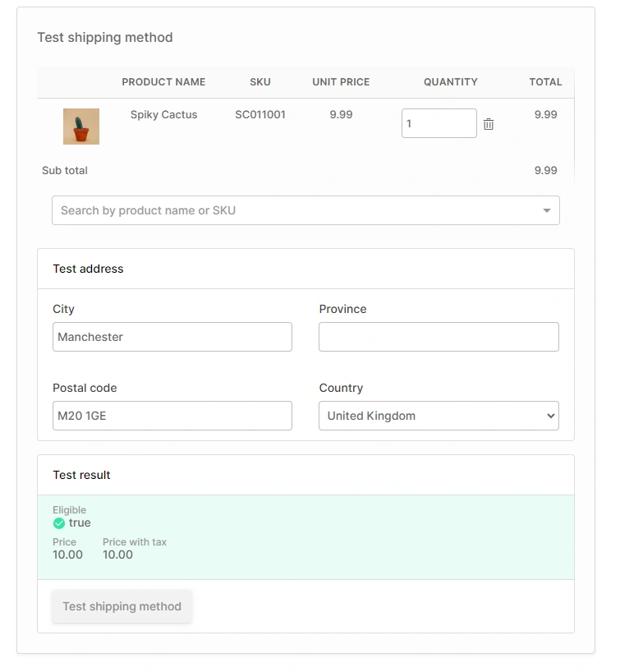Viewport: 620px width, 672px height.
Task: Click the green eligible checkmark icon
Action: pyautogui.click(x=59, y=522)
